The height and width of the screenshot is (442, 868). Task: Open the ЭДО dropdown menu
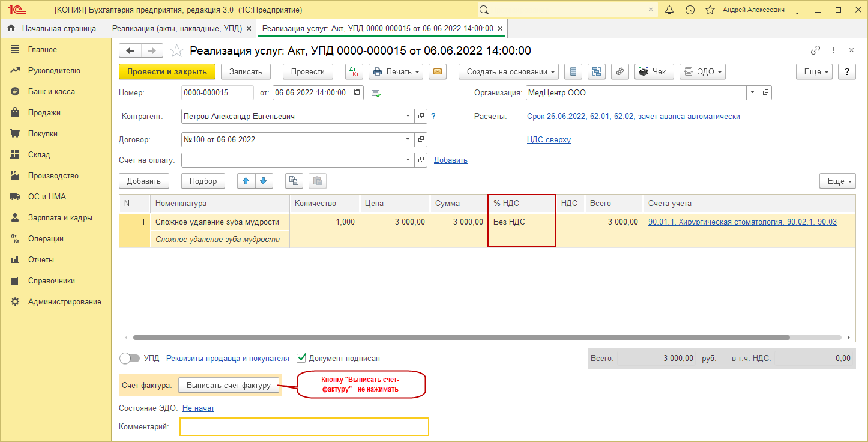pyautogui.click(x=702, y=71)
